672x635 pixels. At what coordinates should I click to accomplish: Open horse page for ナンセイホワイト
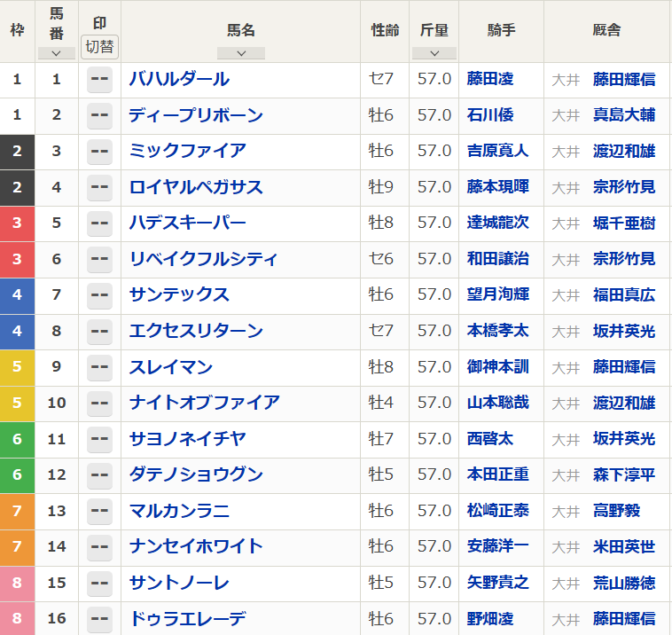[x=196, y=546]
